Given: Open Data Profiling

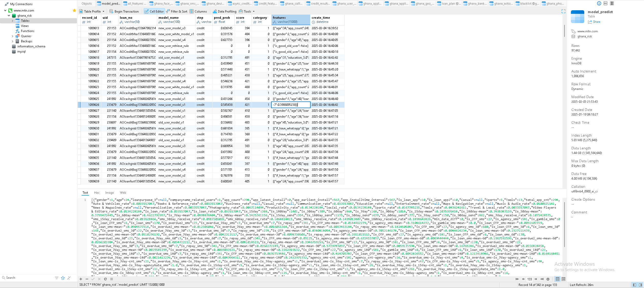Looking at the screenshot, I should pyautogui.click(x=225, y=11).
